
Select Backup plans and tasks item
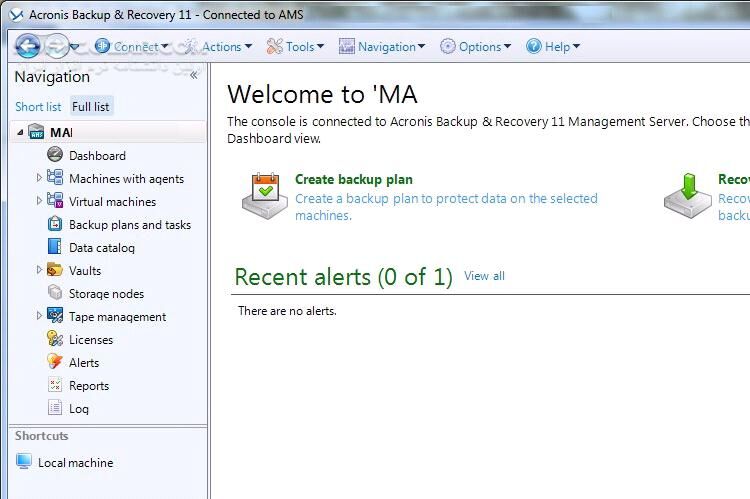tap(129, 225)
